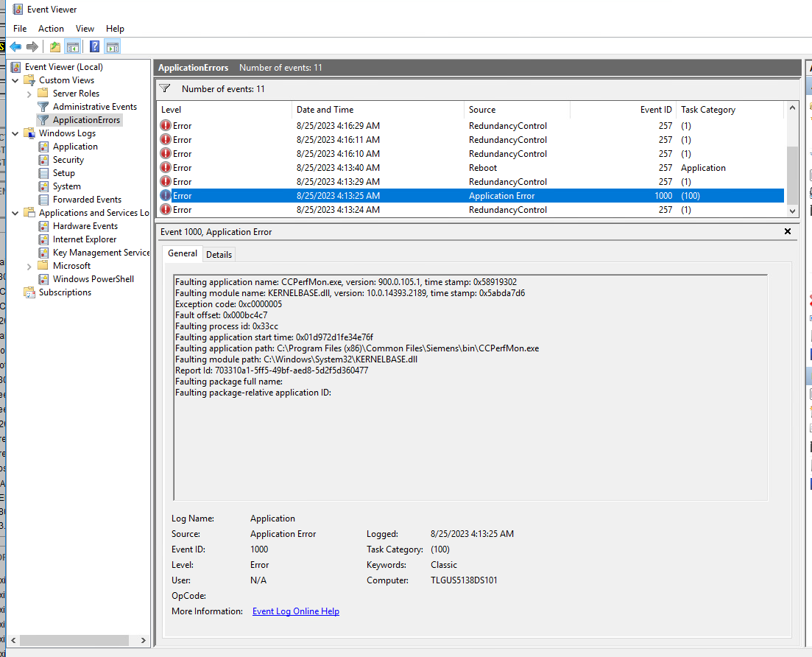Expand the Server Roles folder
This screenshot has width=812, height=657.
tap(29, 94)
